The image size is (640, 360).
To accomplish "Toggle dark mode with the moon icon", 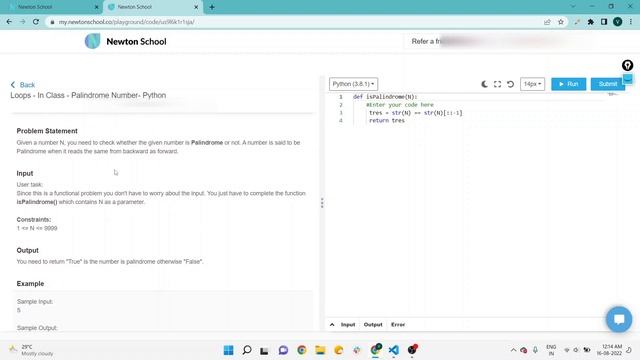I will [484, 84].
